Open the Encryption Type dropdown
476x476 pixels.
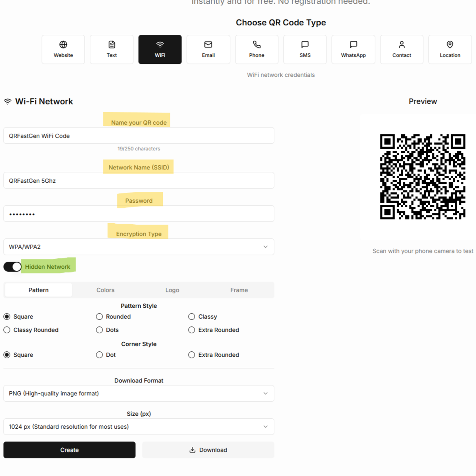point(139,247)
